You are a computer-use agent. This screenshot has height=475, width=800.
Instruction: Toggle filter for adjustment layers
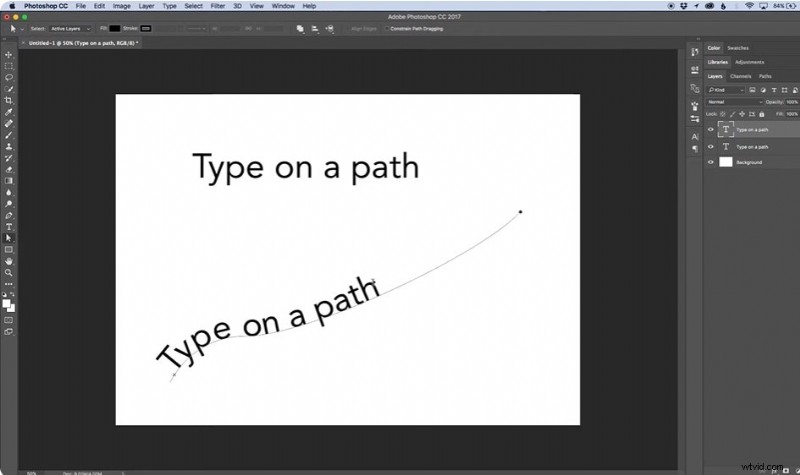763,90
